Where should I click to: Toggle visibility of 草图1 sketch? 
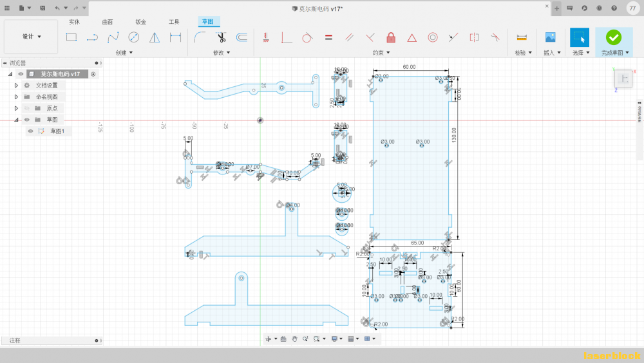point(30,131)
